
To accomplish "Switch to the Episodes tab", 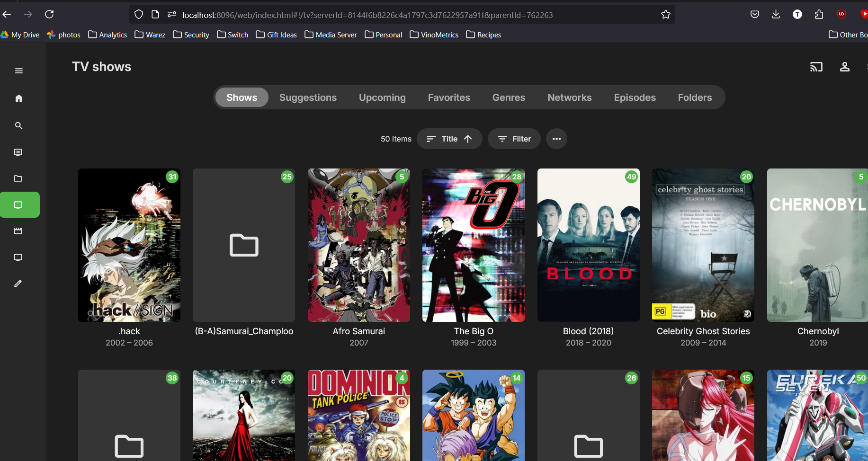I will (x=635, y=98).
